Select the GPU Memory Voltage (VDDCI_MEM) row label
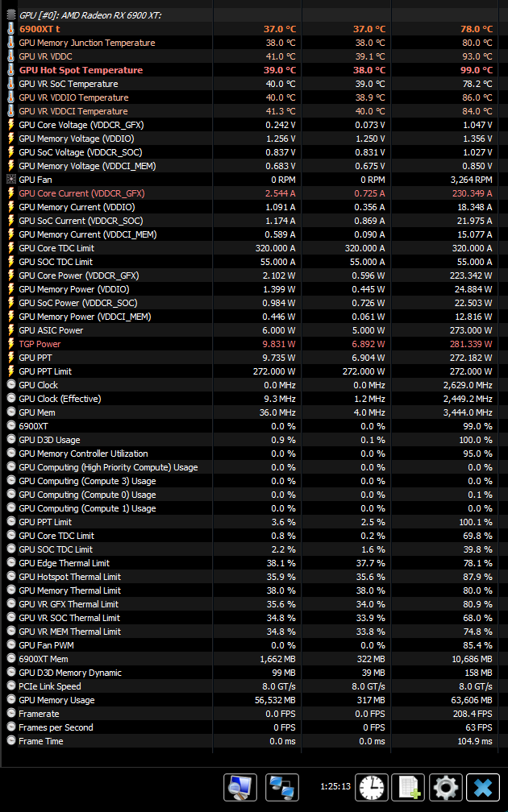508x812 pixels. [88, 166]
